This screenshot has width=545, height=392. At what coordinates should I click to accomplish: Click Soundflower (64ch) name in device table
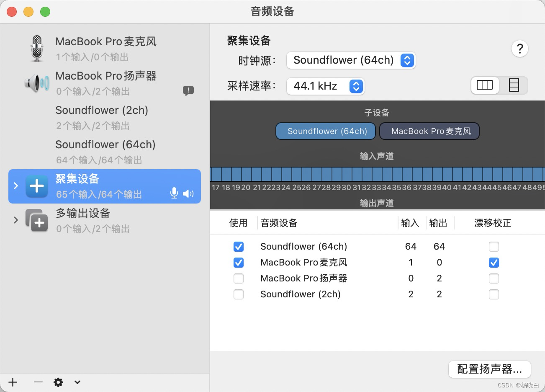[x=303, y=246]
